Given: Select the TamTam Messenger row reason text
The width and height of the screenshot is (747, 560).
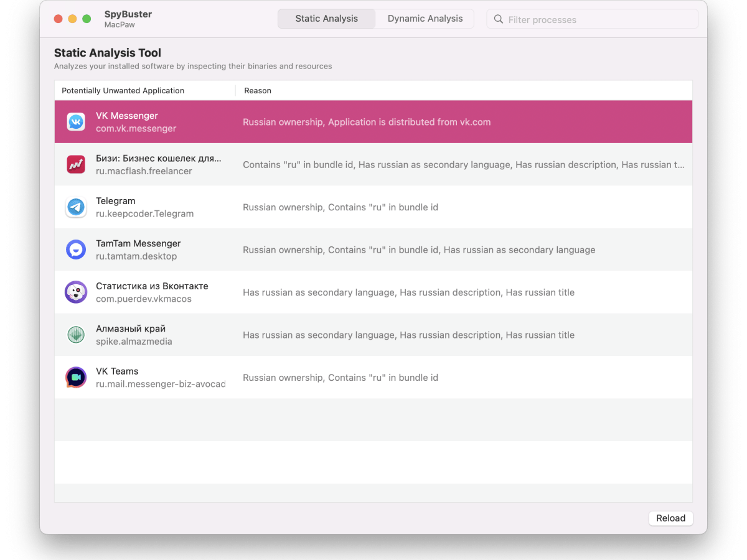Looking at the screenshot, I should 418,250.
